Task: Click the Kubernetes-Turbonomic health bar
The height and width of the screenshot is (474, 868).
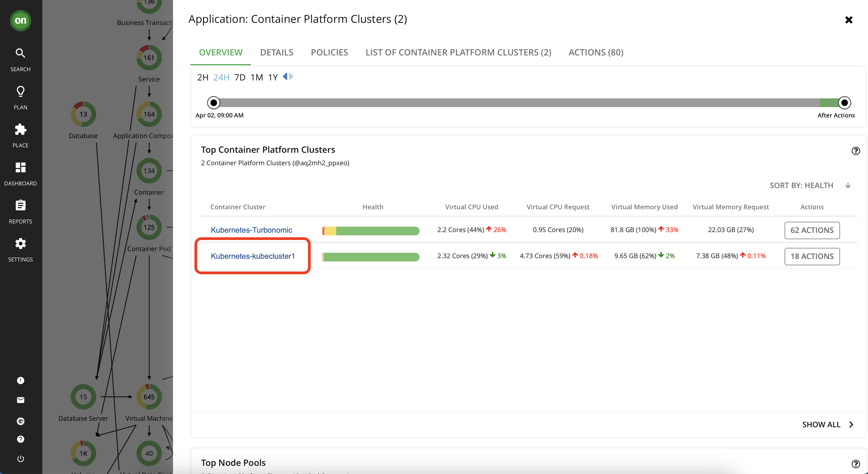Action: [371, 230]
